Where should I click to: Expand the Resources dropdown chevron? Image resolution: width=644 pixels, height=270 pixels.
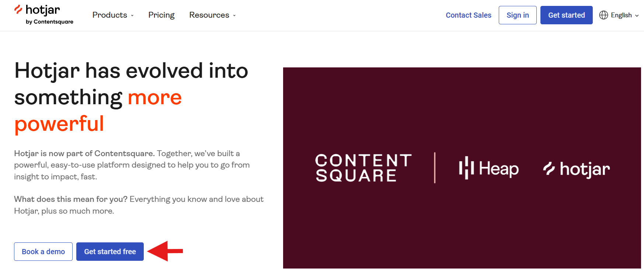coord(234,15)
